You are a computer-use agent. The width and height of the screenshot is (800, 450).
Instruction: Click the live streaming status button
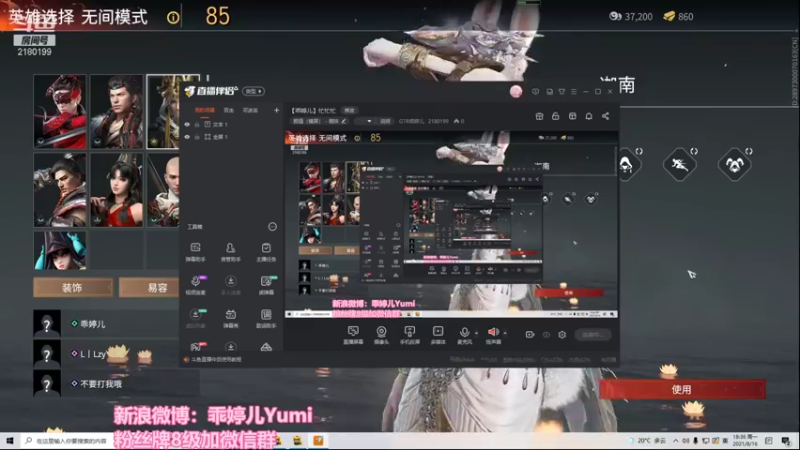tap(593, 335)
